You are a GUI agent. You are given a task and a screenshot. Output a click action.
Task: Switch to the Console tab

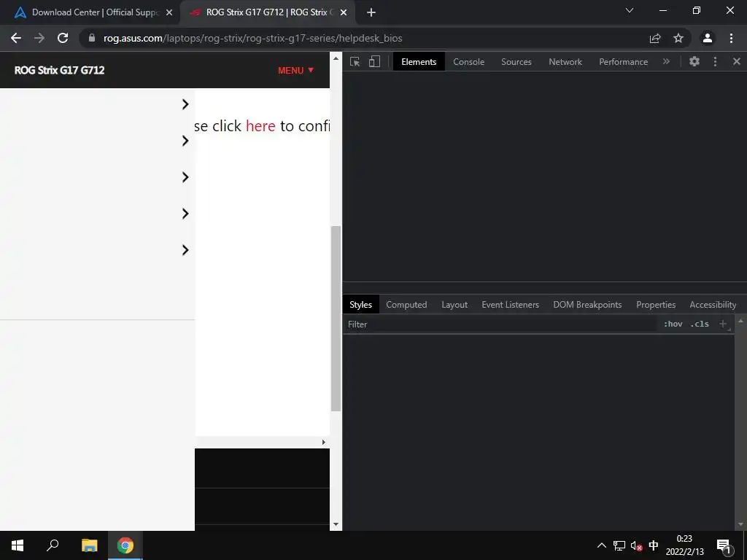pos(469,62)
